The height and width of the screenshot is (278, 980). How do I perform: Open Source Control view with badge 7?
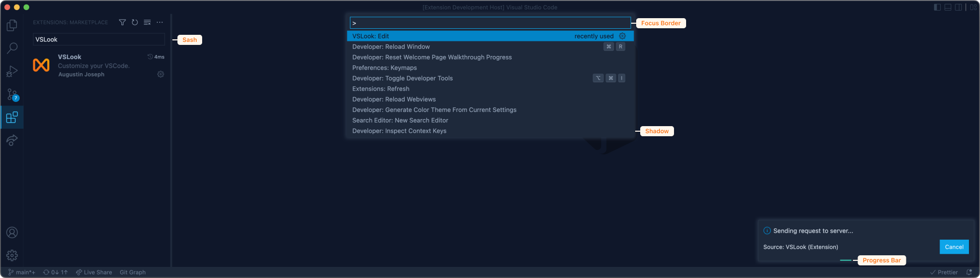(x=12, y=95)
